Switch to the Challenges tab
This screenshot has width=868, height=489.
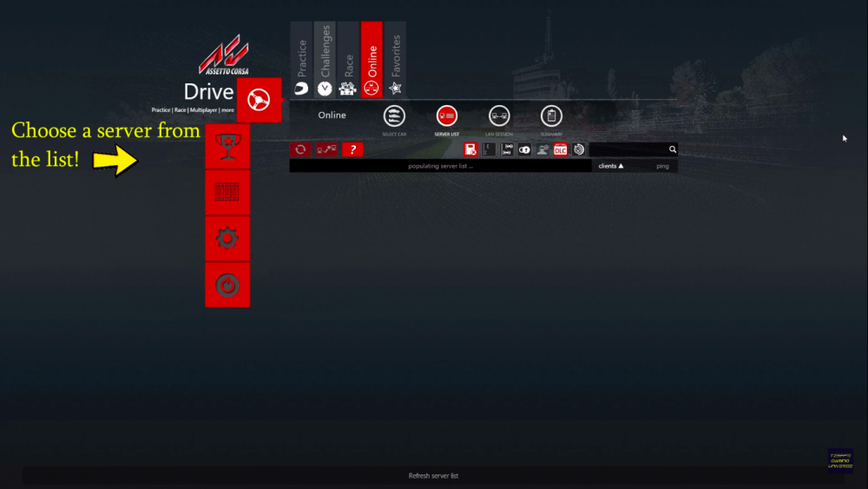325,60
